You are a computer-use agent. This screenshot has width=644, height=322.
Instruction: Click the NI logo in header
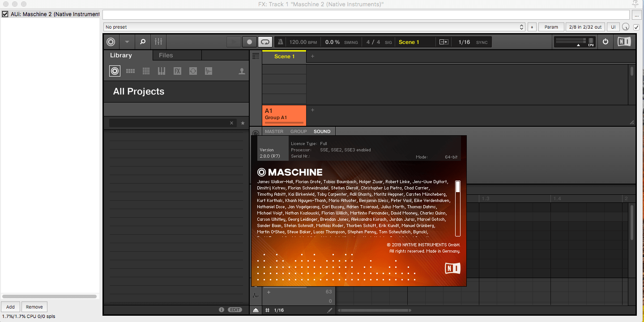(x=624, y=42)
